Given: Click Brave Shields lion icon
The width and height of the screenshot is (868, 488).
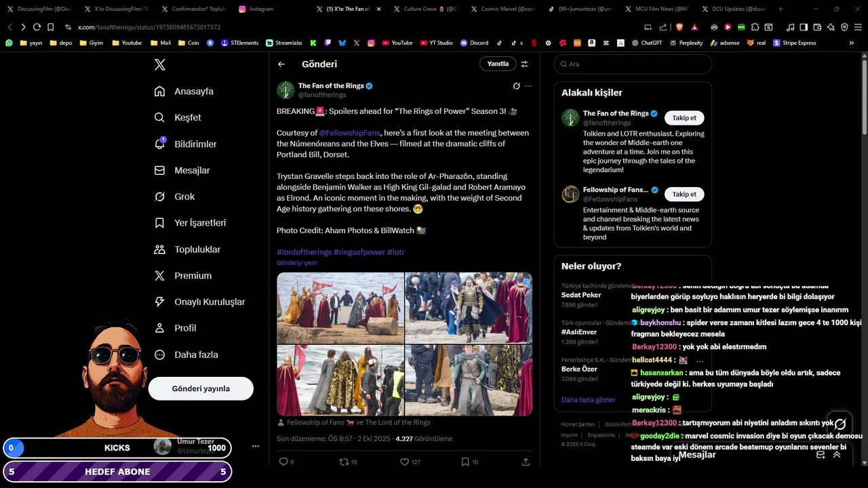Looking at the screenshot, I should point(679,27).
